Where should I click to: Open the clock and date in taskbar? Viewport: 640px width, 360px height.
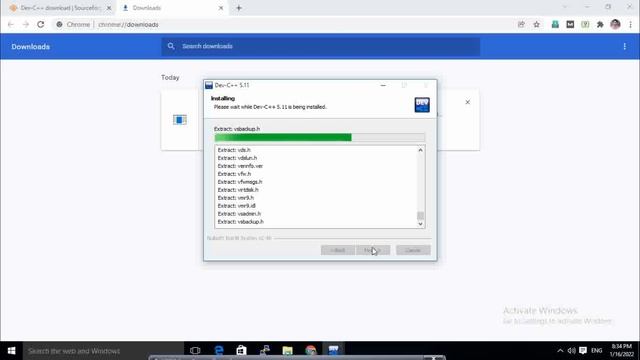point(622,351)
